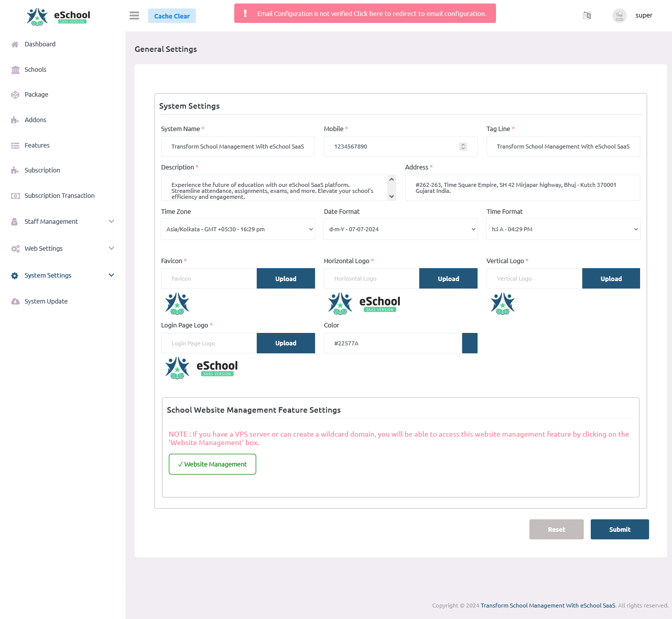Open the Color picker swatch
The height and width of the screenshot is (619, 672).
pyautogui.click(x=469, y=343)
